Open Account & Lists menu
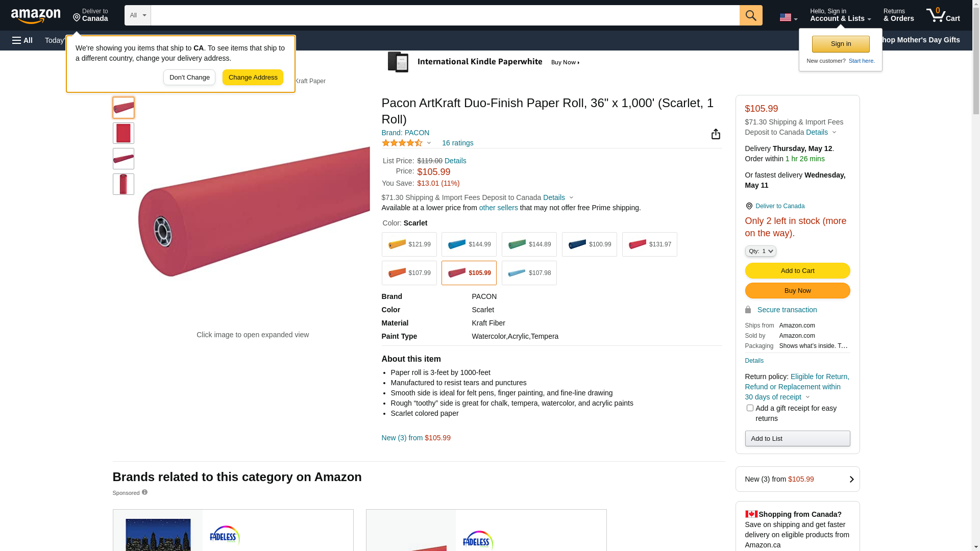The width and height of the screenshot is (980, 551). [x=840, y=15]
